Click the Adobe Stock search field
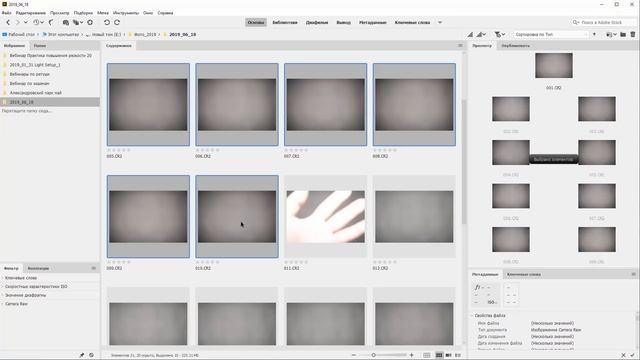The image size is (640, 360). [x=603, y=22]
